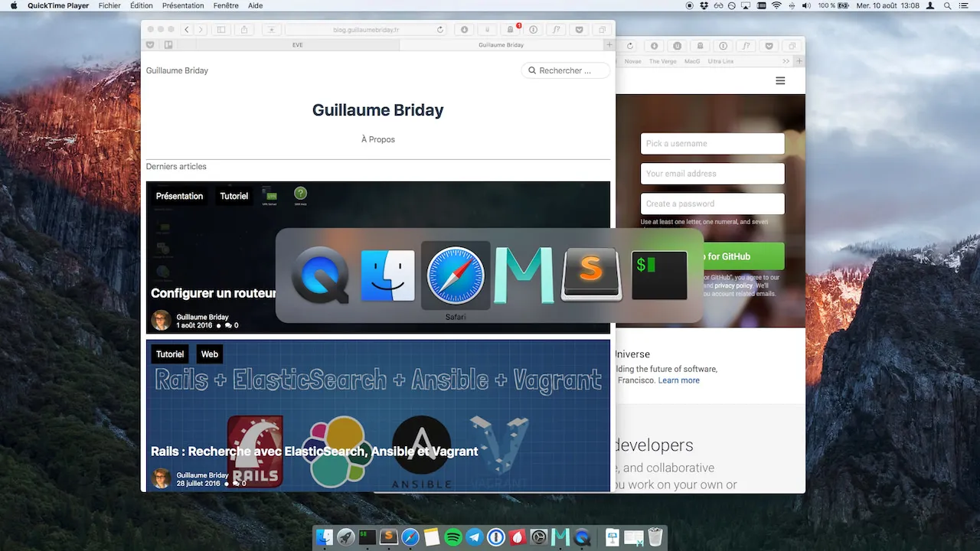This screenshot has width=980, height=551.
Task: Toggle the Safari sidebar button
Action: 221,30
